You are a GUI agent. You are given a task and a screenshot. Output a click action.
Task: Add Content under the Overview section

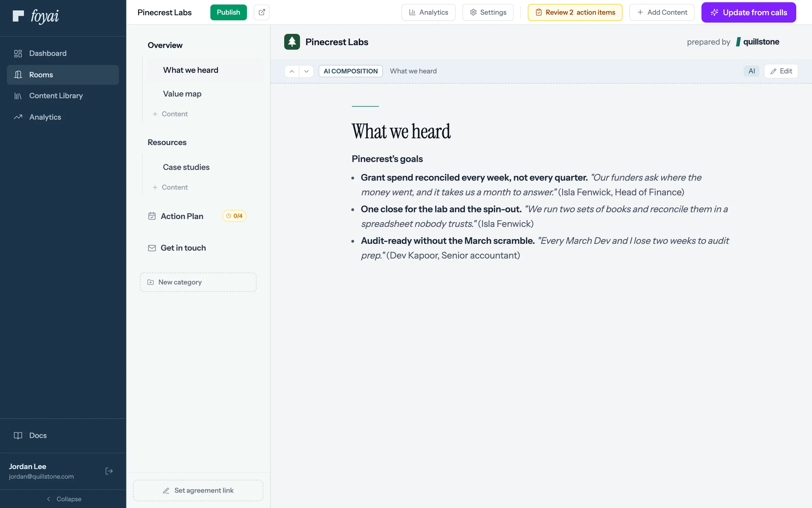pyautogui.click(x=170, y=114)
